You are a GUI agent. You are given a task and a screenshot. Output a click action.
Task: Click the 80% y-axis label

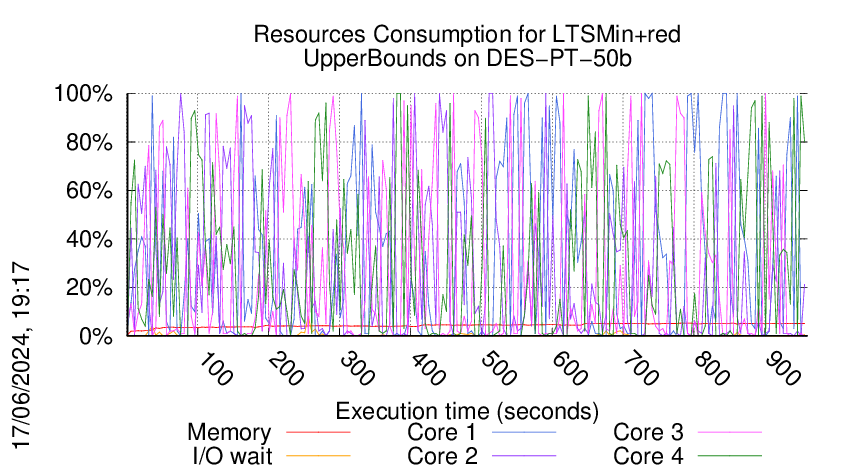pyautogui.click(x=89, y=143)
